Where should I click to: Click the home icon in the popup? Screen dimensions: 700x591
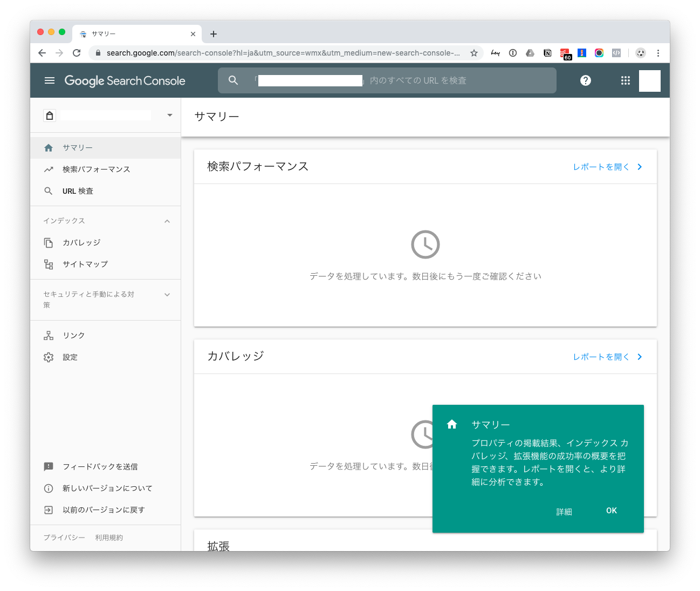click(452, 424)
